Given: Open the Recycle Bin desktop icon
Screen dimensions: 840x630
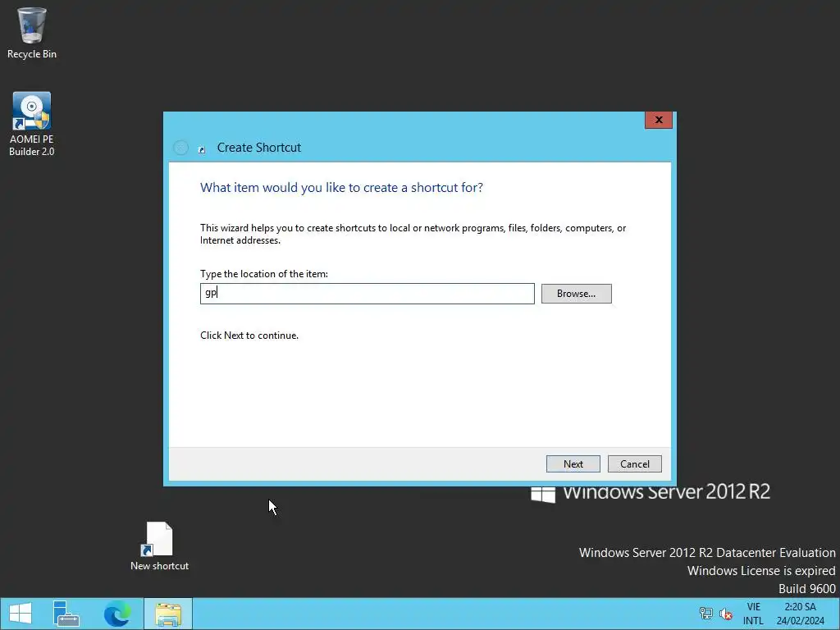Looking at the screenshot, I should point(32,33).
